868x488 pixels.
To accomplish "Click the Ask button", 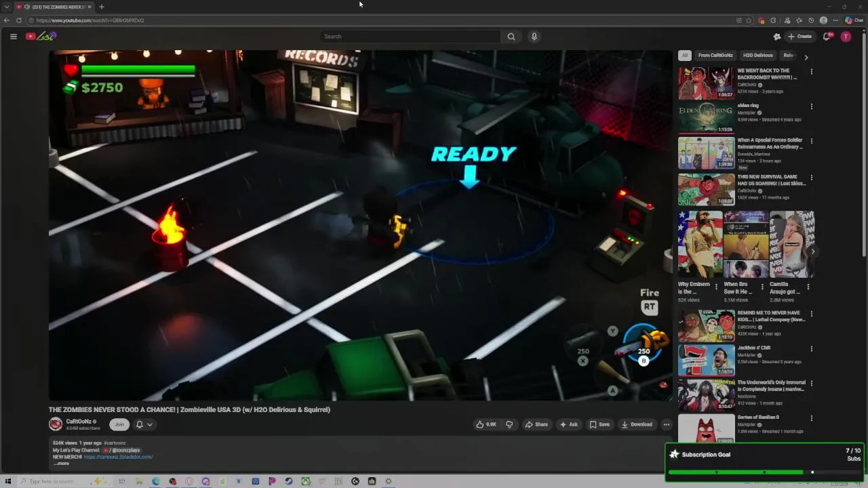I will click(x=568, y=424).
